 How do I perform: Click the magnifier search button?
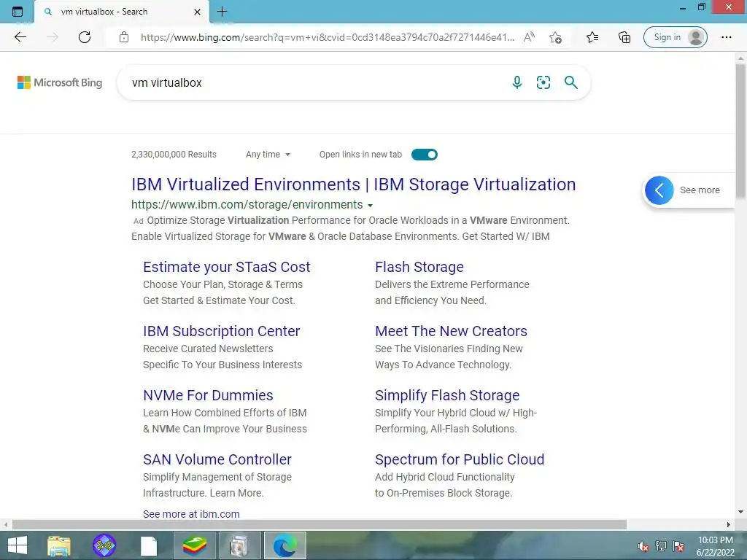[571, 82]
